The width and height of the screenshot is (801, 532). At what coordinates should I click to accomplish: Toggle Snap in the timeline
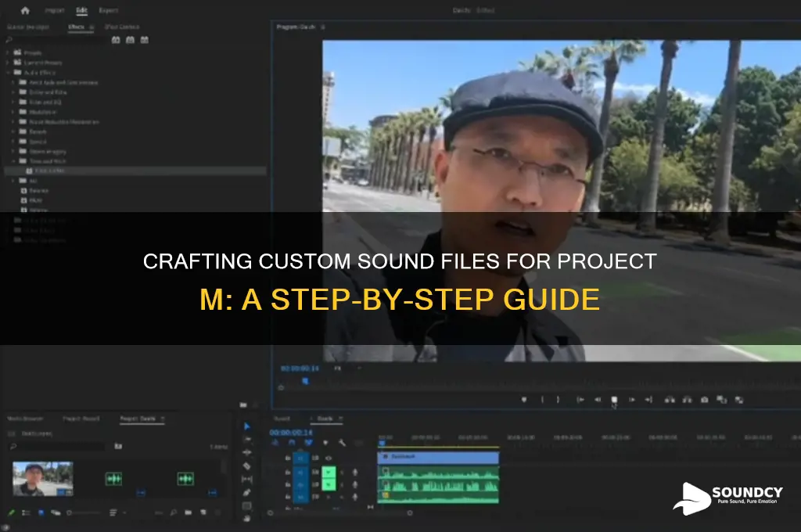[x=292, y=443]
